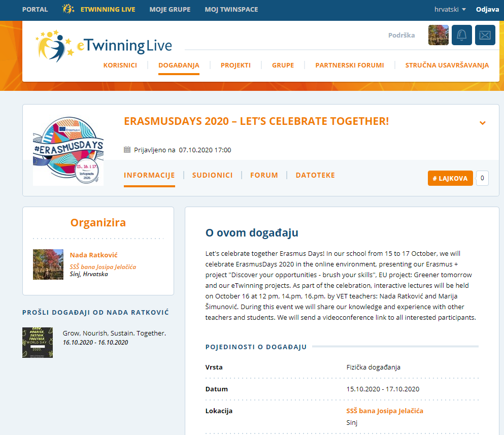Open MOJE GRUPE in top bar
This screenshot has width=504, height=435.
pyautogui.click(x=170, y=9)
